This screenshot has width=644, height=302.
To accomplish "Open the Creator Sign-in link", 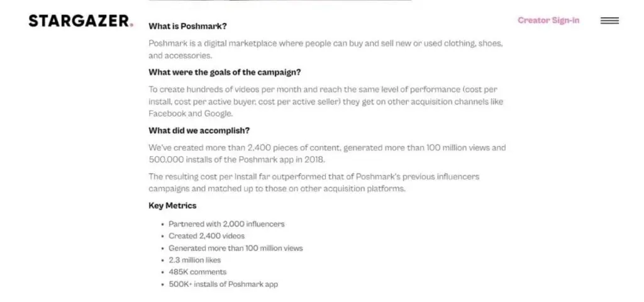I will (548, 20).
